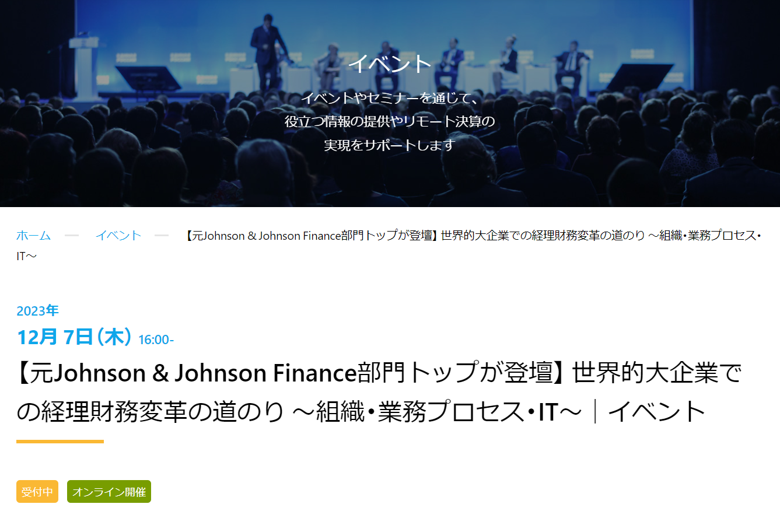This screenshot has width=780, height=532.
Task: Click the green オンライン開催 badge
Action: [x=109, y=492]
